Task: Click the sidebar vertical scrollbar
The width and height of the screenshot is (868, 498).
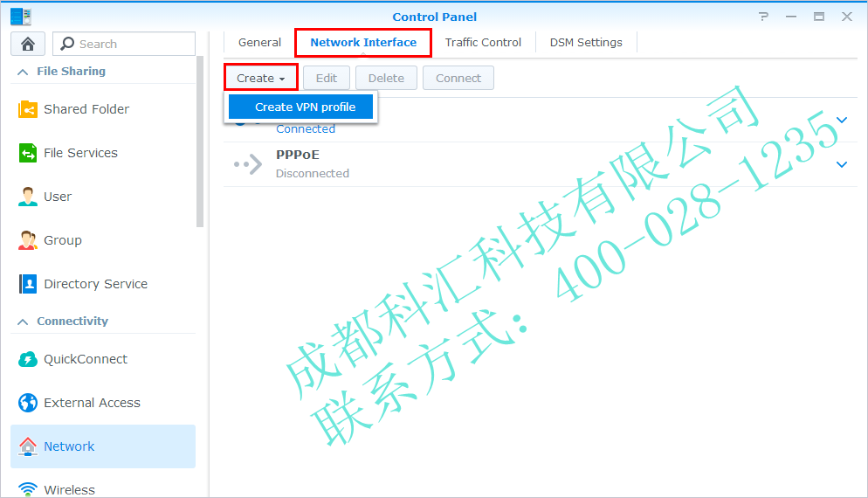Action: (200, 142)
